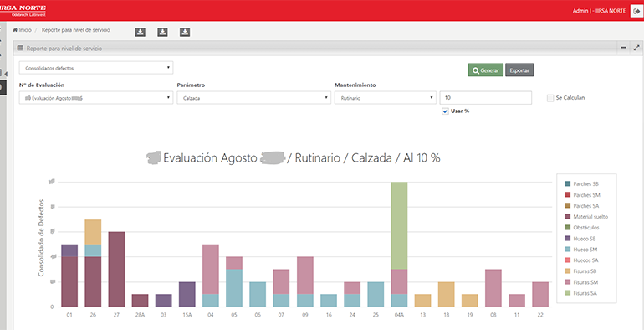Image resolution: width=644 pixels, height=330 pixels.
Task: Click the purple Hueco SB segment of bar 01
Action: click(x=69, y=250)
